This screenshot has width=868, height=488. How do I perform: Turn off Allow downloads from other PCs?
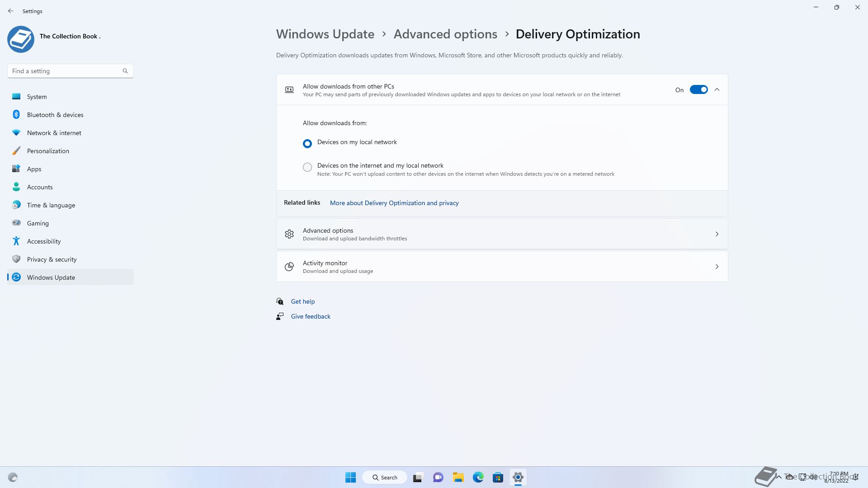tap(698, 89)
